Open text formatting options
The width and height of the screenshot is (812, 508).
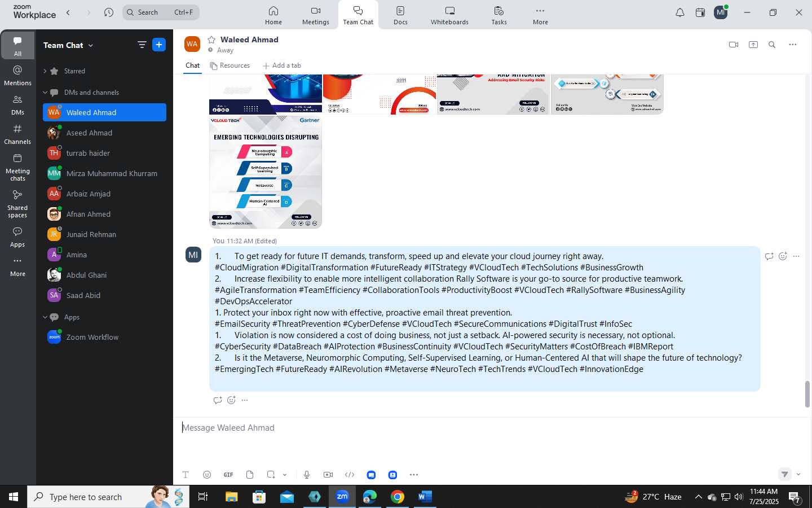pos(186,475)
